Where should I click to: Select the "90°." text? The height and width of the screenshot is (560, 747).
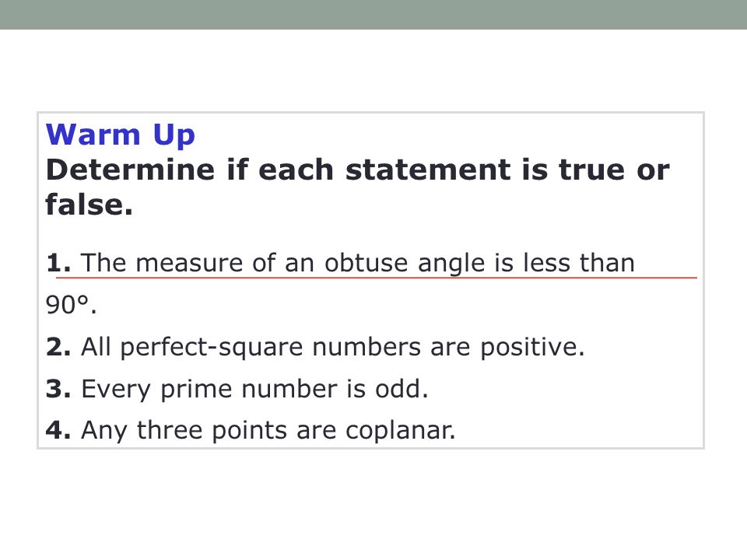[71, 305]
